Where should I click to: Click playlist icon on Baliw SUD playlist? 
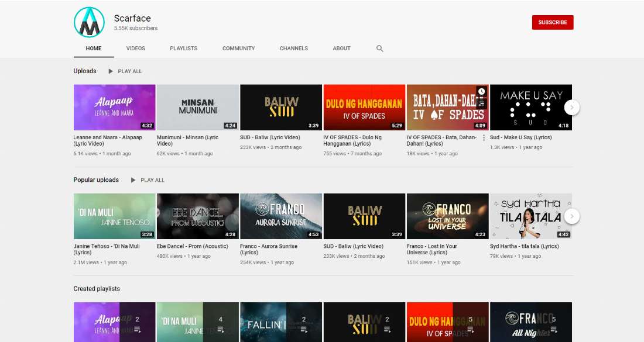[x=388, y=329]
